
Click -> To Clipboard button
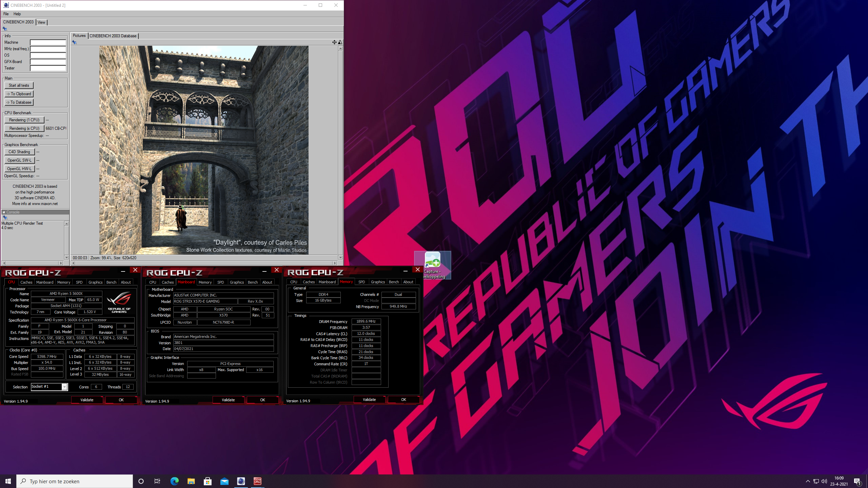coord(19,94)
